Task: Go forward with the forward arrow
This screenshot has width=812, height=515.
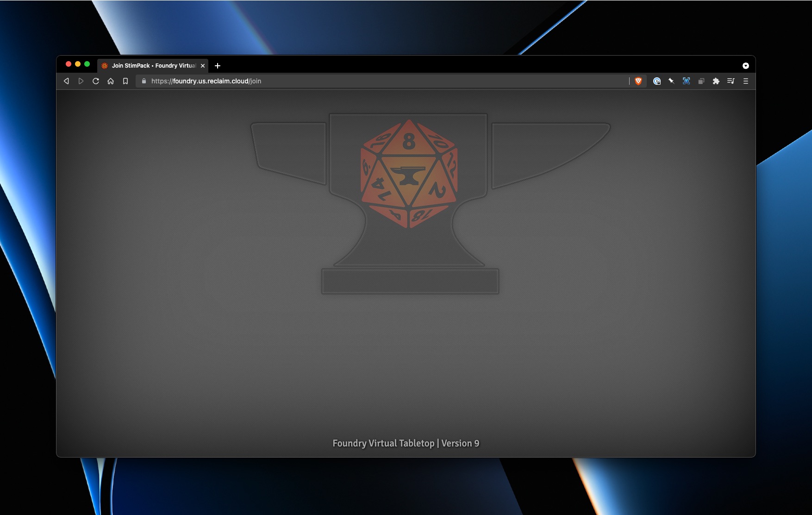Action: [81, 81]
